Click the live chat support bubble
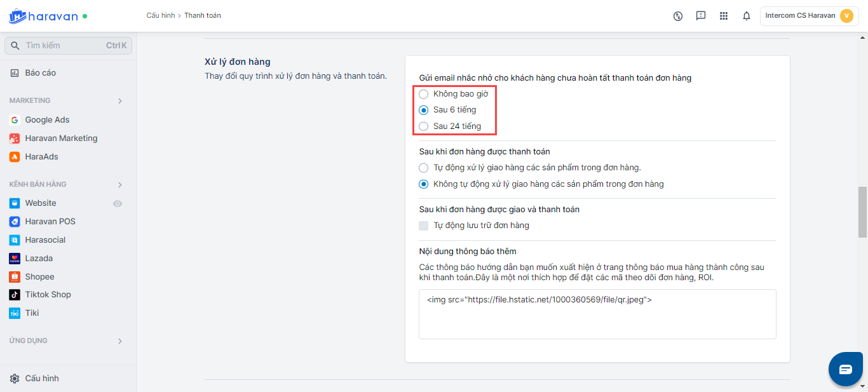 coord(845,369)
